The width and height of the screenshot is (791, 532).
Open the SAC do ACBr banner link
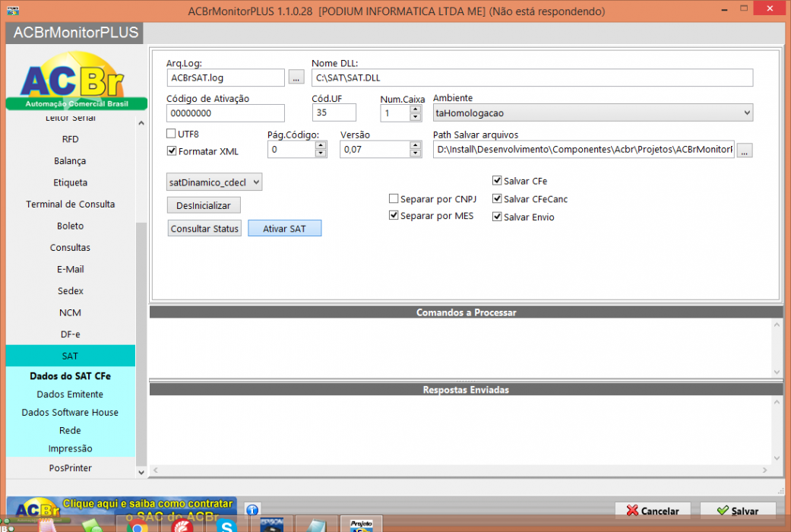[122, 508]
